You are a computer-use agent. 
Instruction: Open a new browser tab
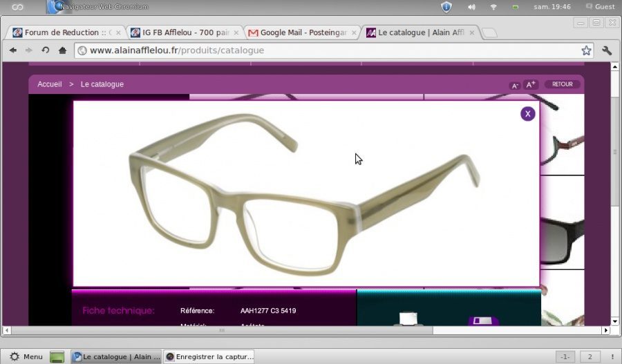(x=489, y=32)
